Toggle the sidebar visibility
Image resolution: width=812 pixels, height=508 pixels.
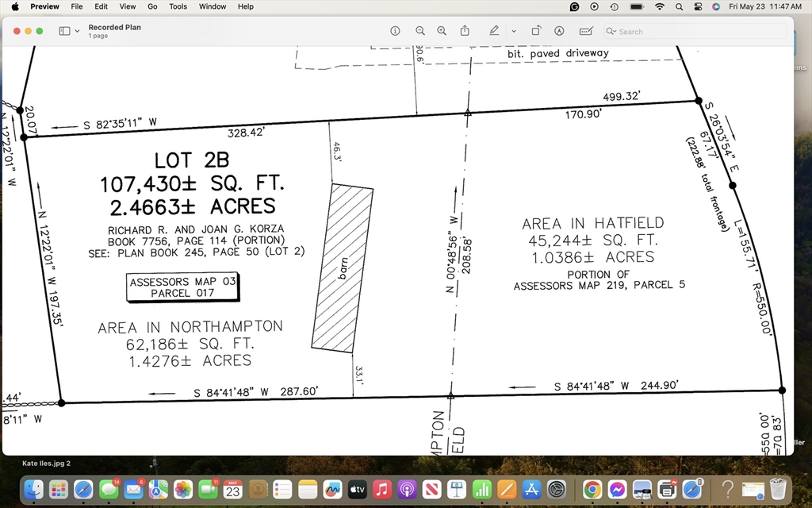[x=63, y=30]
